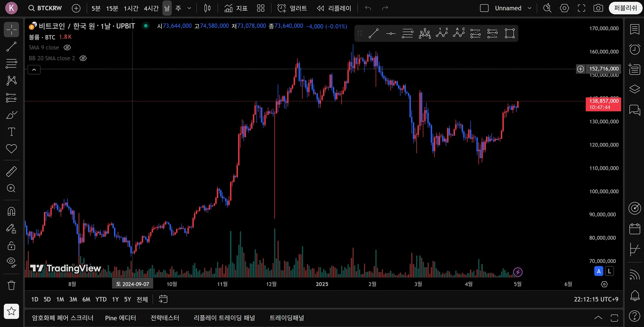Image resolution: width=644 pixels, height=327 pixels.
Task: Select the 4시간 interval
Action: click(x=151, y=8)
